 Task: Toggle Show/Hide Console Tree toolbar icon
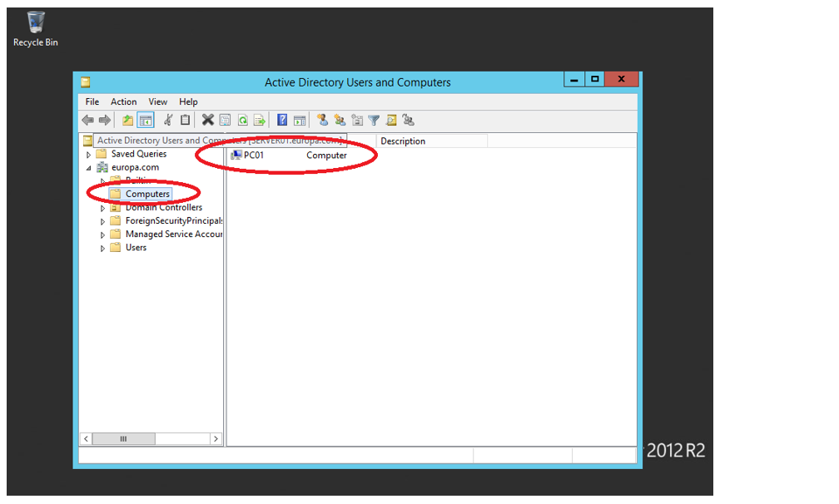146,121
